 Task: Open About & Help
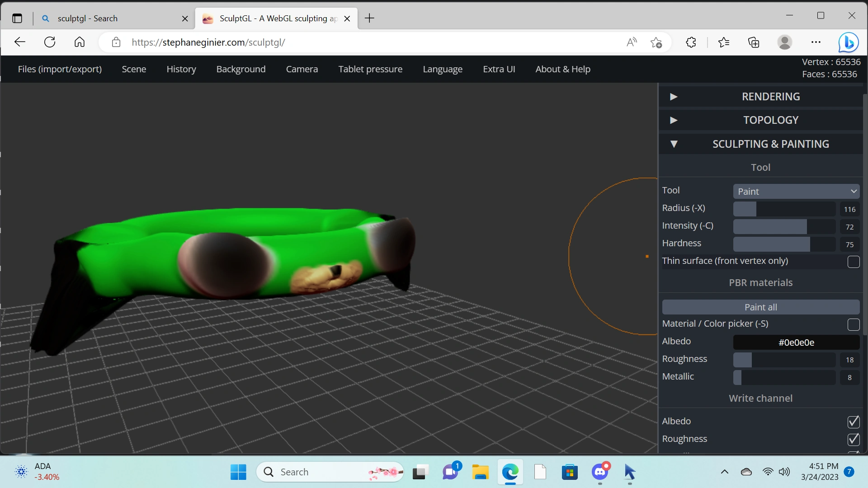tap(562, 69)
